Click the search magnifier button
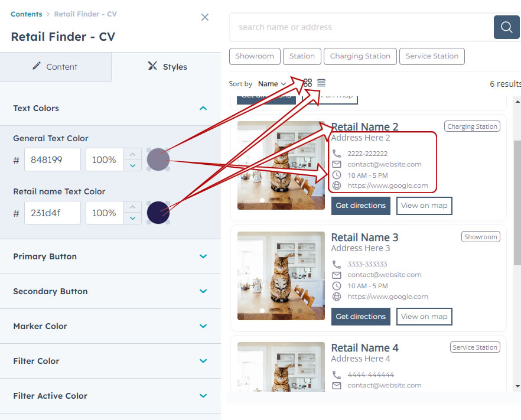The height and width of the screenshot is (420, 521). coord(506,27)
